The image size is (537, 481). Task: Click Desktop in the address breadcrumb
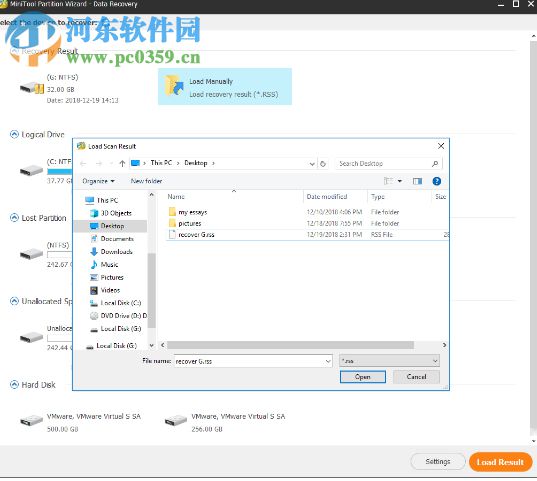[x=196, y=163]
